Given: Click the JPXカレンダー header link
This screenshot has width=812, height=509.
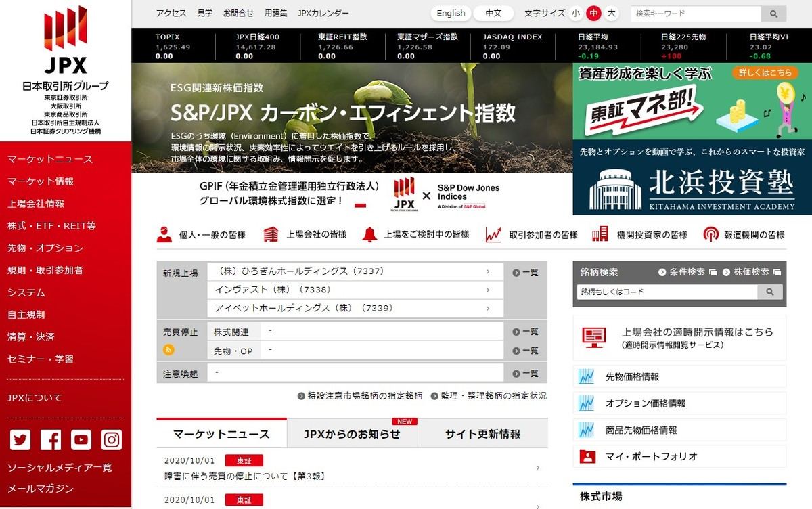Looking at the screenshot, I should (323, 13).
